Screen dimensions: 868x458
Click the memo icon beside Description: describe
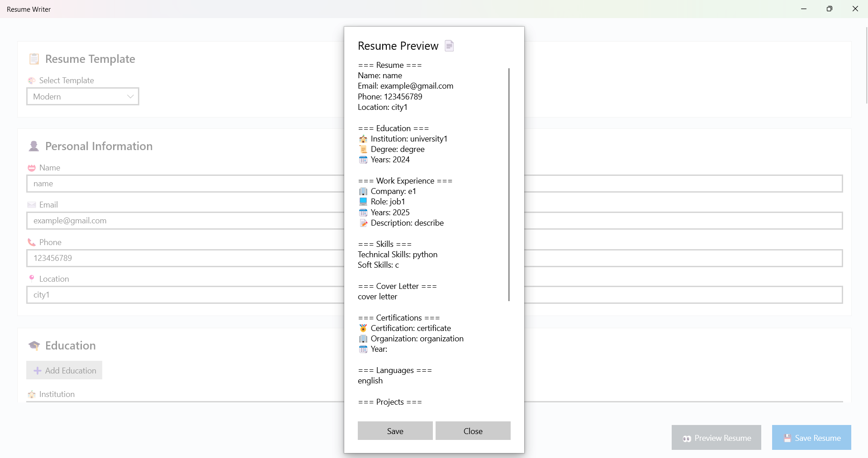click(363, 223)
